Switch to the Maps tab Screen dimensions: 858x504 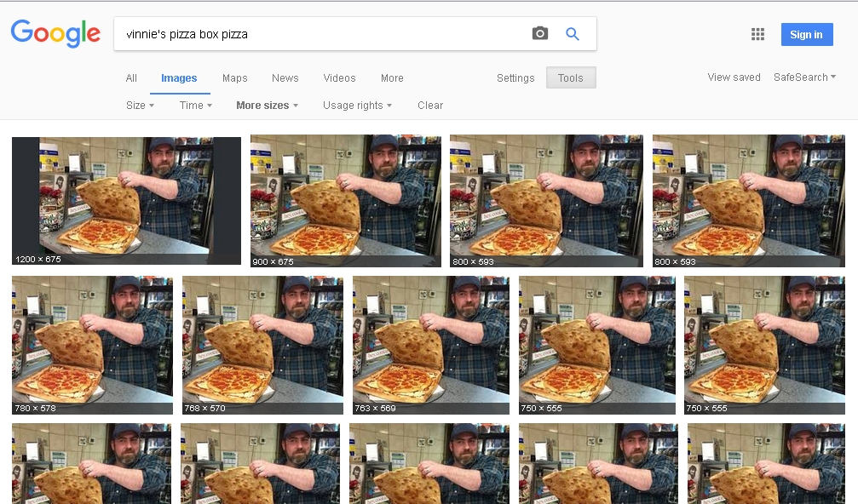235,78
